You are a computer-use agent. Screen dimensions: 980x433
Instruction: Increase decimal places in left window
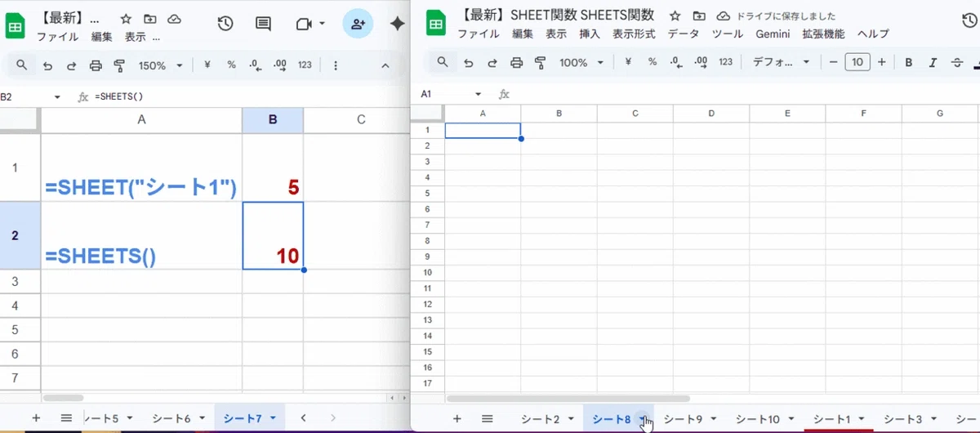[280, 65]
